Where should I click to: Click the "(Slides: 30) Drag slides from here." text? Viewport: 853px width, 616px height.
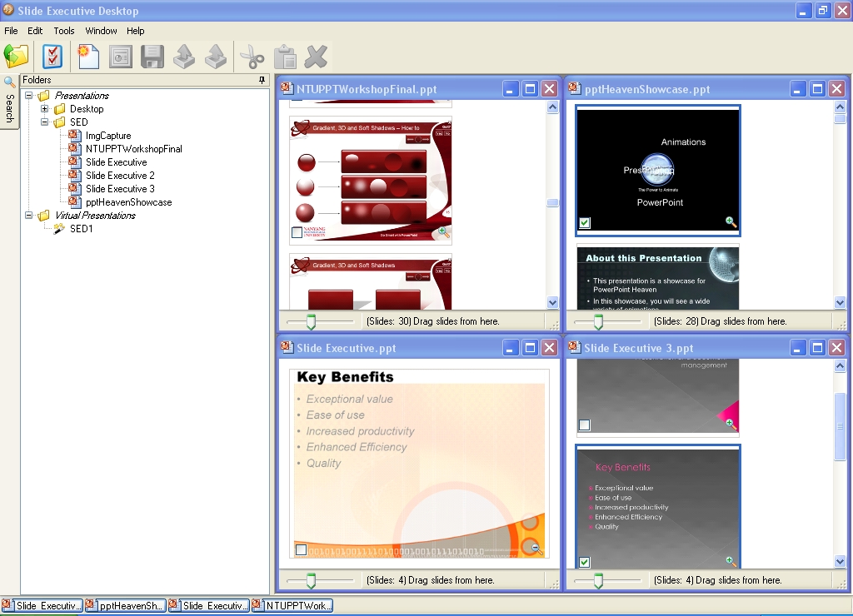[x=432, y=321]
